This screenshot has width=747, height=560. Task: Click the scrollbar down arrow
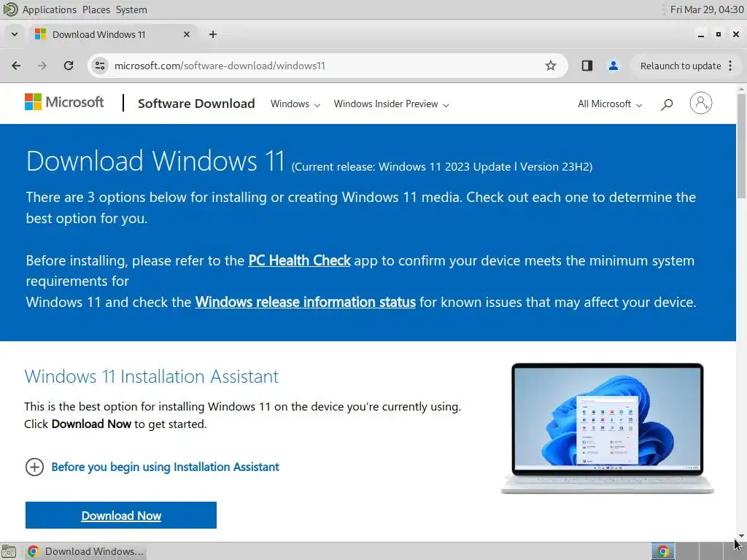(x=741, y=536)
